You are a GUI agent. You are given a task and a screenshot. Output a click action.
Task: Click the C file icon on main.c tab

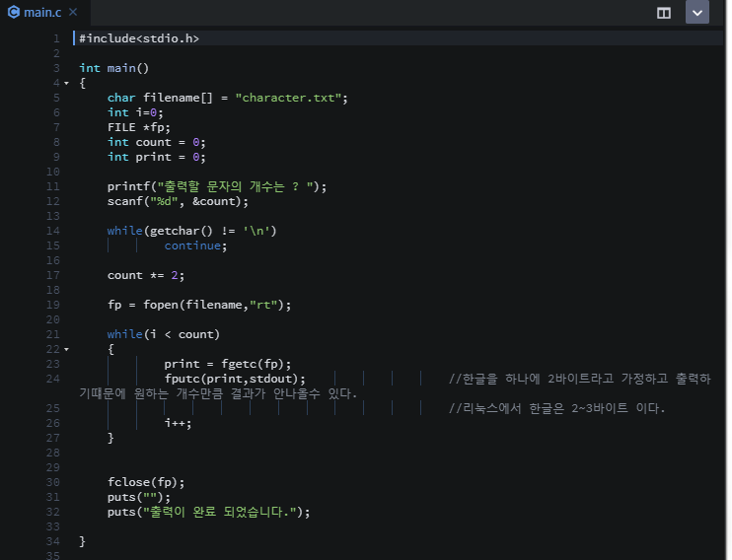point(14,12)
